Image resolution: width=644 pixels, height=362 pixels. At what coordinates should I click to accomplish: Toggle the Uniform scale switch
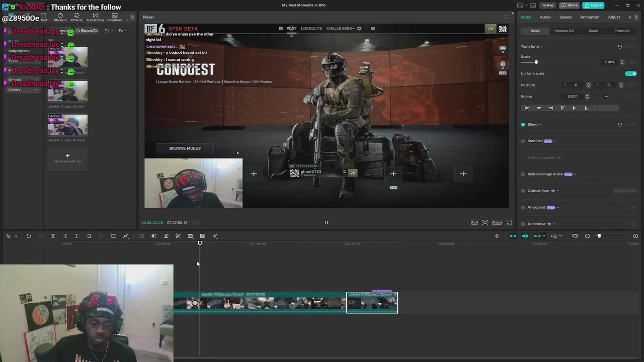pos(631,73)
